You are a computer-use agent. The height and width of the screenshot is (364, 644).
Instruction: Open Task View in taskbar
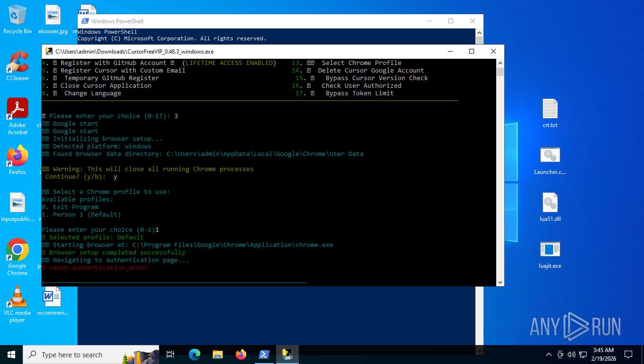(170, 355)
